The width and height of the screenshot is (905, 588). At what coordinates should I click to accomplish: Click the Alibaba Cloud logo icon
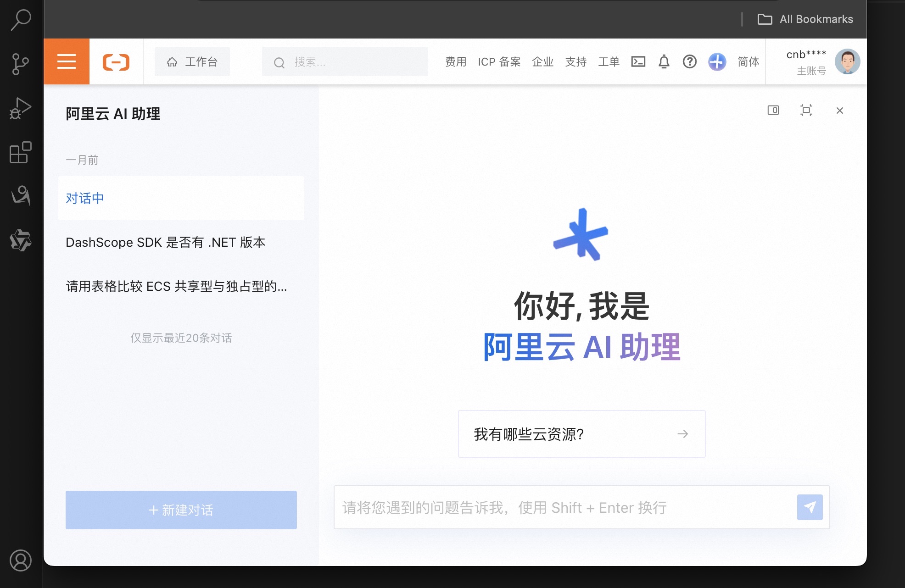coord(116,62)
